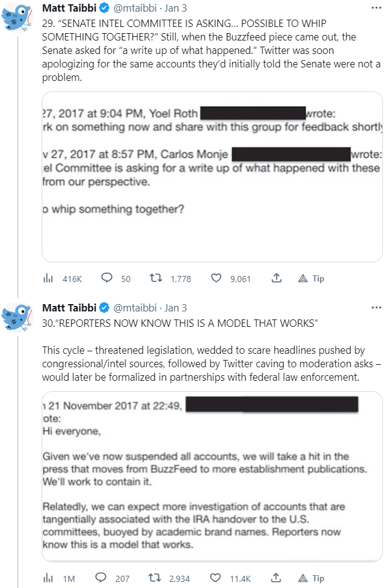Share tweet 29 using upload icon
The width and height of the screenshot is (386, 588).
276,278
